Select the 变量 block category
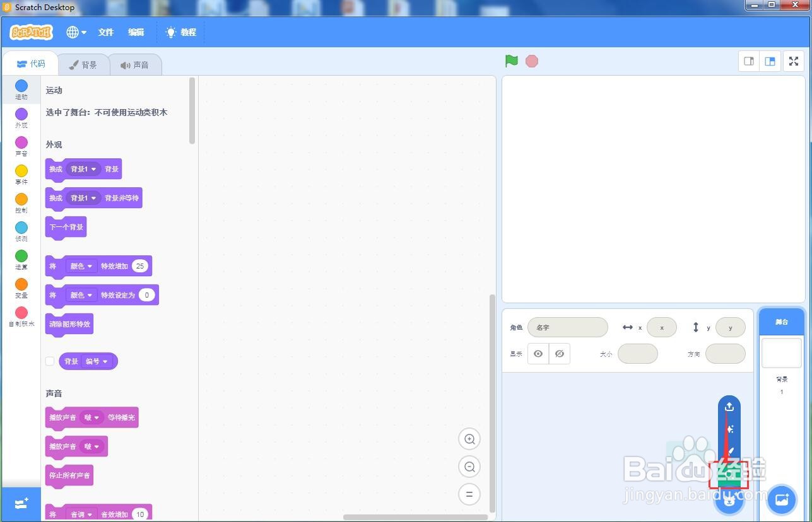Image resolution: width=812 pixels, height=522 pixels. click(x=21, y=288)
